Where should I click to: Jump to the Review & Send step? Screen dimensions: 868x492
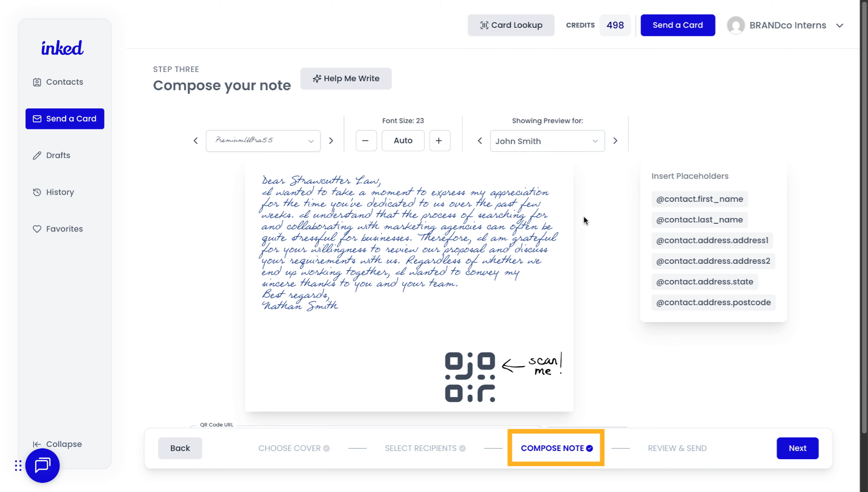click(677, 448)
